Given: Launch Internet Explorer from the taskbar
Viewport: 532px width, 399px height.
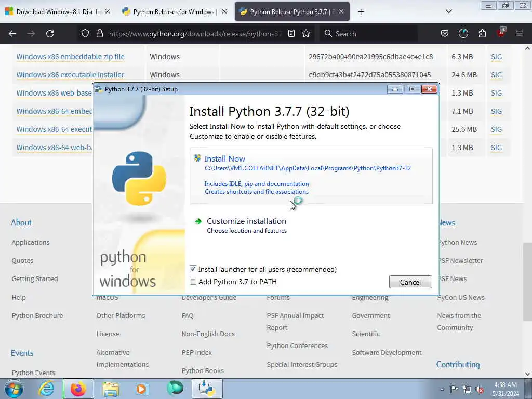Looking at the screenshot, I should 46,389.
